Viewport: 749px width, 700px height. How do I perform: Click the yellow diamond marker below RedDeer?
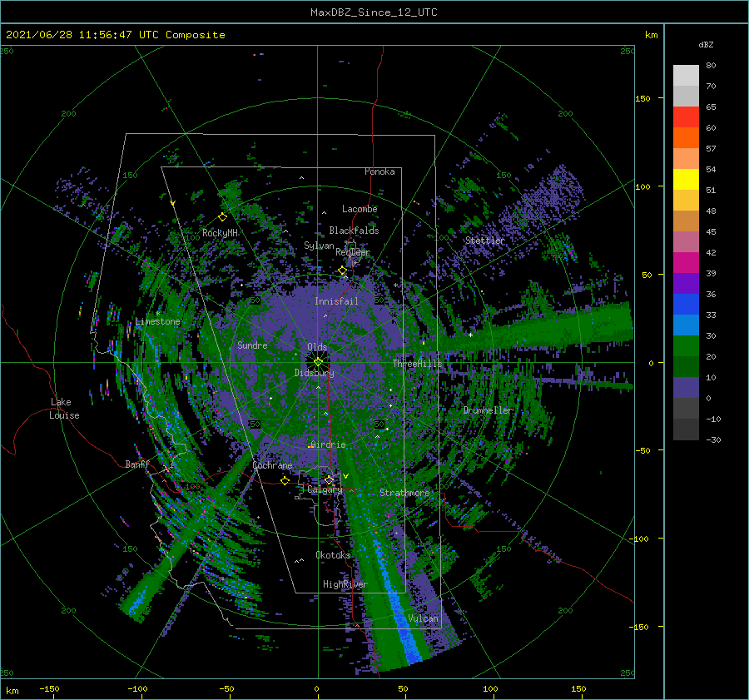click(x=343, y=271)
